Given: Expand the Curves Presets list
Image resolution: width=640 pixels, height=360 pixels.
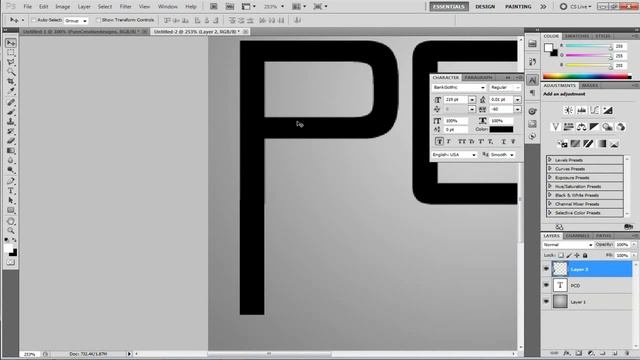Looking at the screenshot, I should point(550,169).
